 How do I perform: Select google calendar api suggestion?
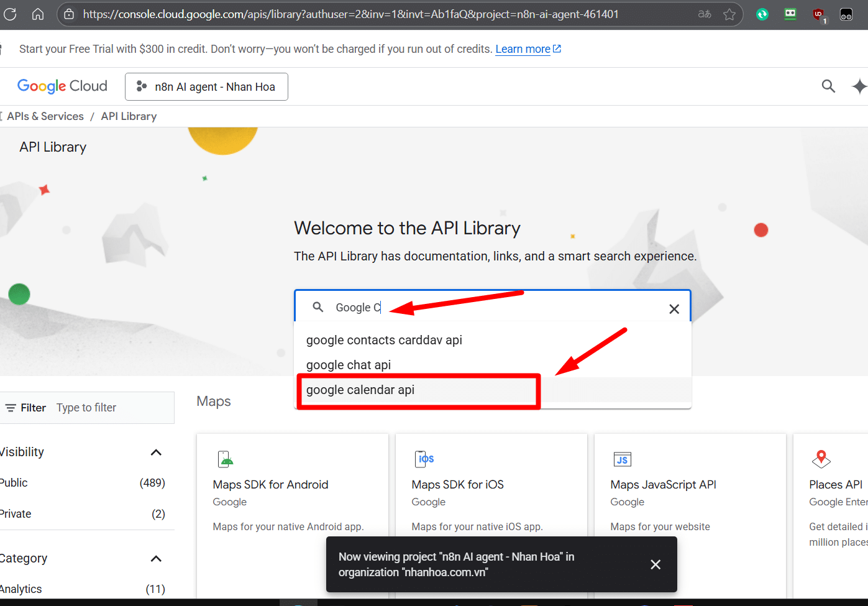[x=492, y=390]
